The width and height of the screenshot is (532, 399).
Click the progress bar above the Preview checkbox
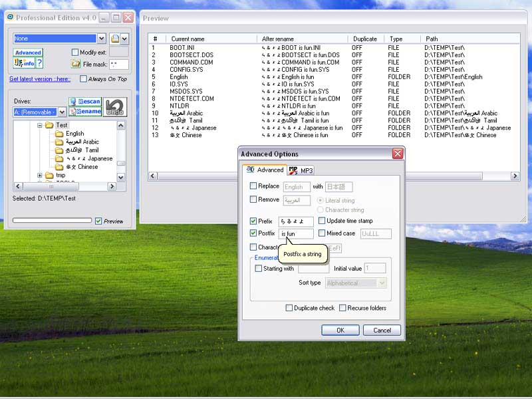click(52, 220)
